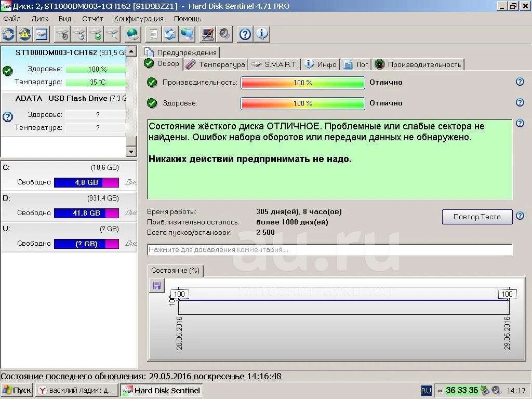This screenshot has width=532, height=399.
Task: Click the gray round tray icon near clock
Action: coord(496,391)
